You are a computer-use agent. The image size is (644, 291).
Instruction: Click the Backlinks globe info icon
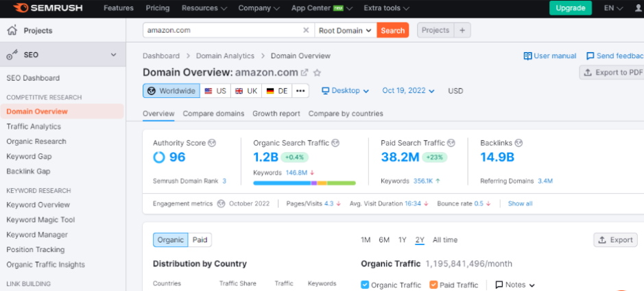pos(518,143)
